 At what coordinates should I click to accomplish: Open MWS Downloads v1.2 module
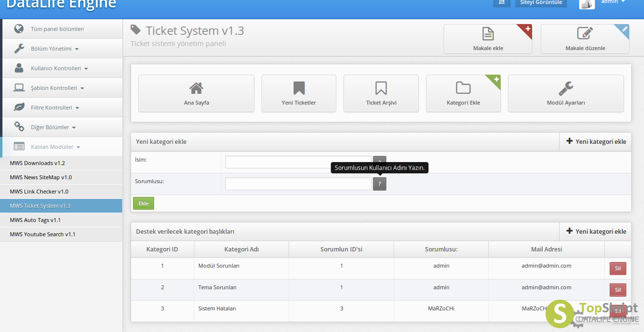(61, 163)
